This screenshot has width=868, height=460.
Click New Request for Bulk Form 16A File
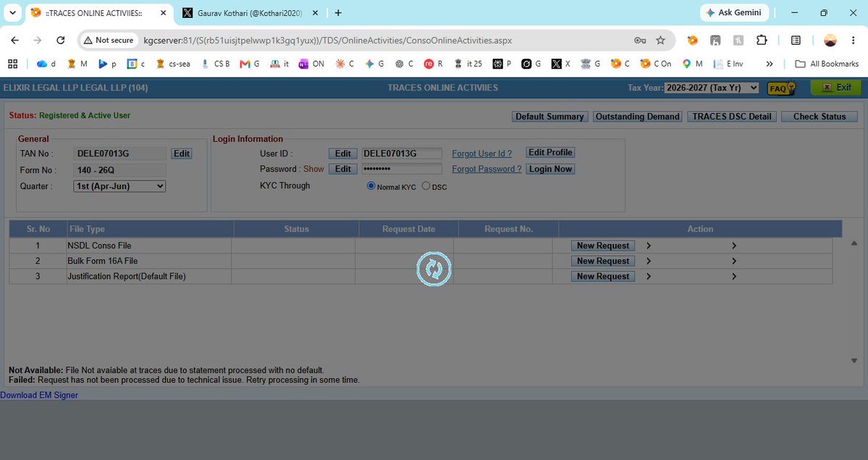(603, 261)
